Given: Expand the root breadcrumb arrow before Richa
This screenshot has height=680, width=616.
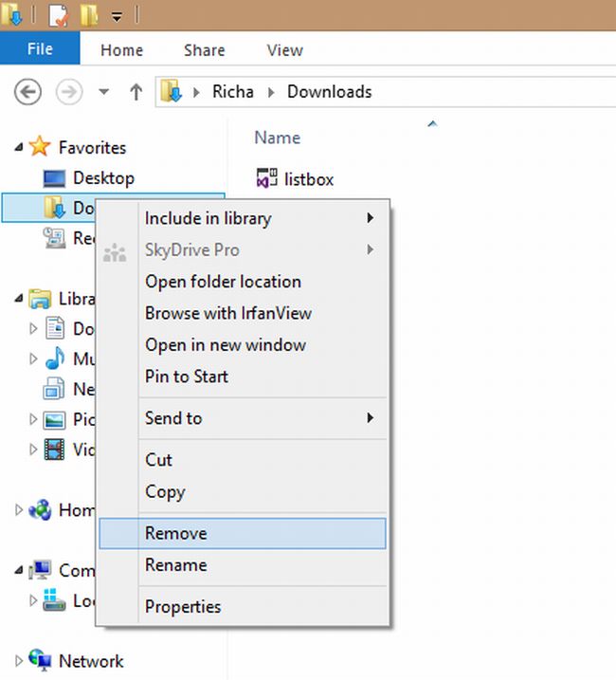Looking at the screenshot, I should click(x=196, y=92).
